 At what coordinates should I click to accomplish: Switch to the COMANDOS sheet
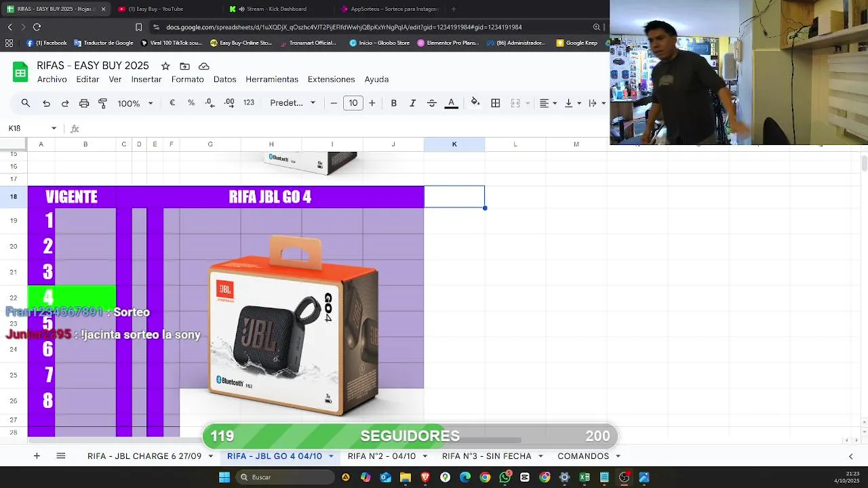(583, 456)
